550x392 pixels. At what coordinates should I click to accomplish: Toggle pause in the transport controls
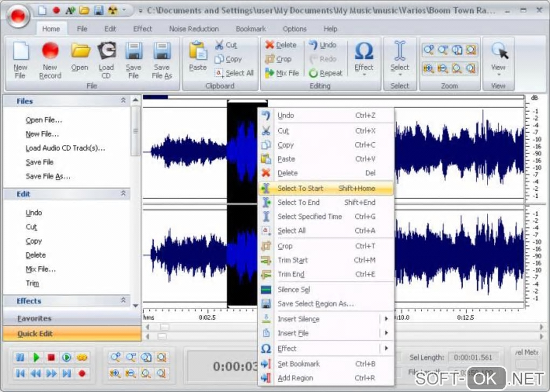tap(20, 357)
